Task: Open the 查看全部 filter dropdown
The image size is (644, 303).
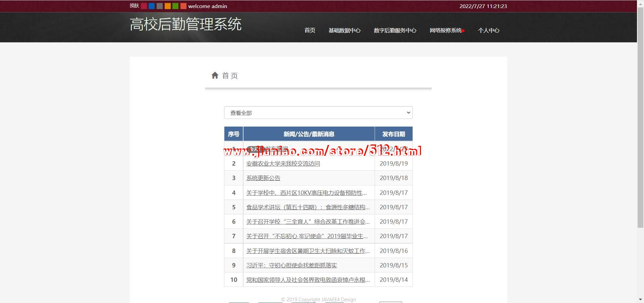Action: [x=318, y=113]
